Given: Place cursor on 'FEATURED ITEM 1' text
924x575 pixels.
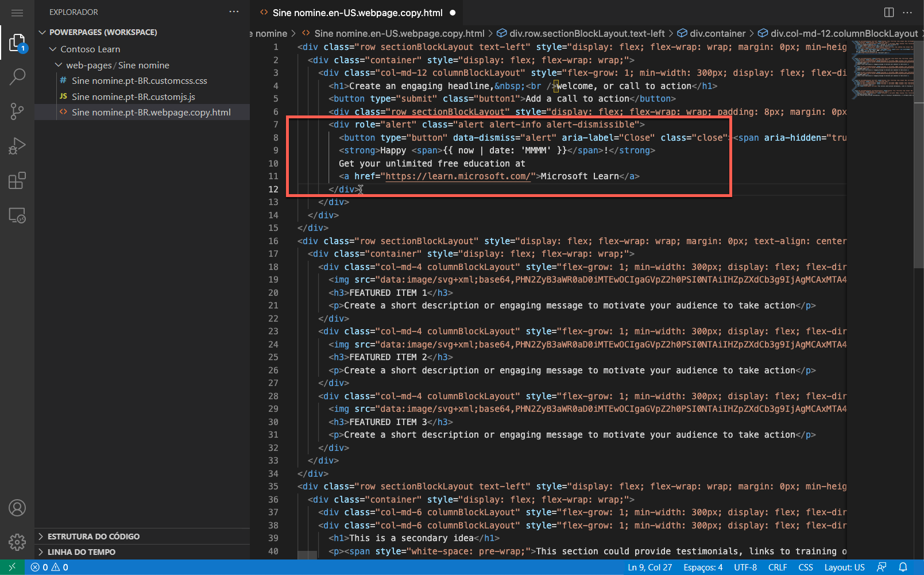Looking at the screenshot, I should click(388, 293).
